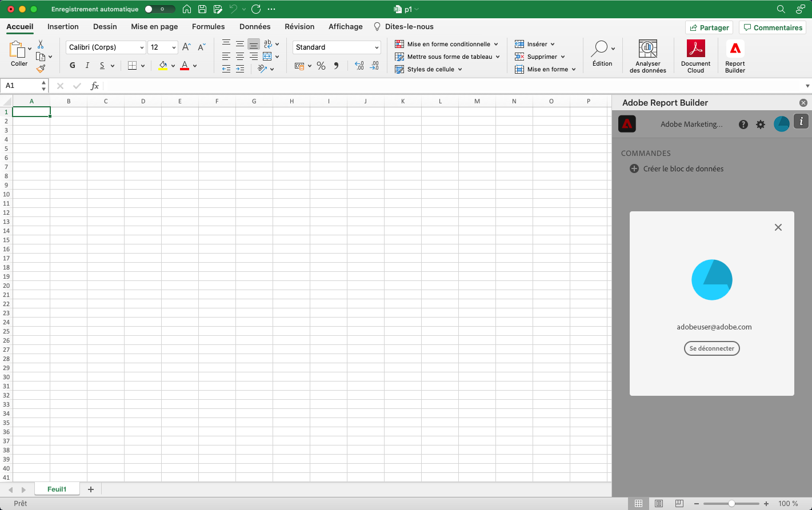
Task: Align text to the left
Action: (226, 57)
